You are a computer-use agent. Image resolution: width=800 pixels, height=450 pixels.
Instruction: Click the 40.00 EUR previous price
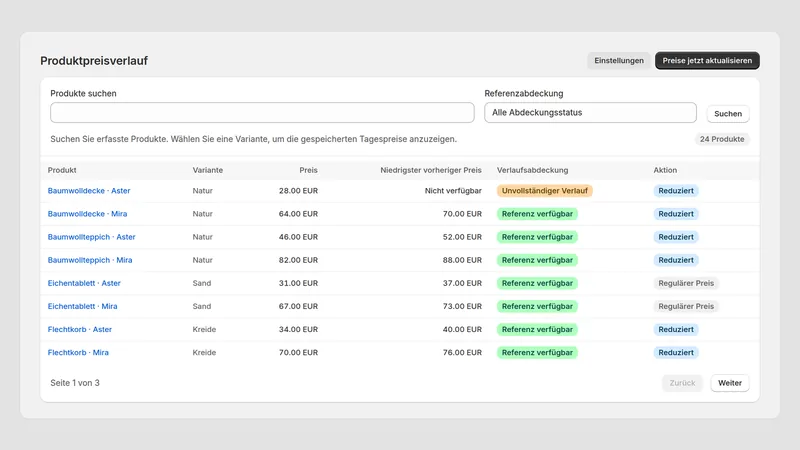click(x=462, y=330)
